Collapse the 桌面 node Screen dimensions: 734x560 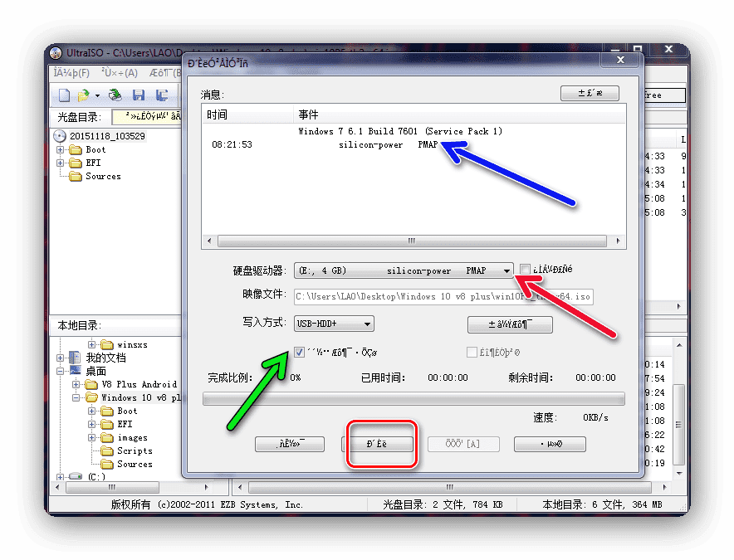click(60, 371)
